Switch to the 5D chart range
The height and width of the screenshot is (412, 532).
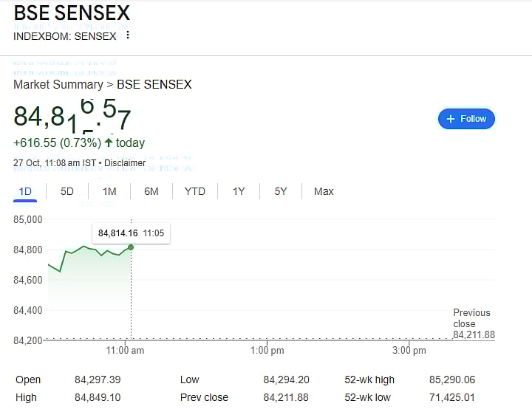pyautogui.click(x=67, y=192)
